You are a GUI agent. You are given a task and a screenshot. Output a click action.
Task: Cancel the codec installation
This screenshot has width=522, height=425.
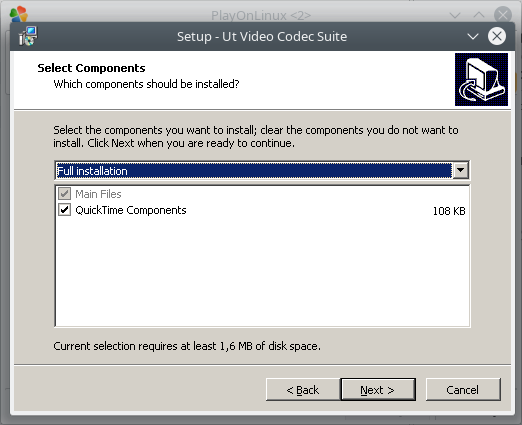463,389
